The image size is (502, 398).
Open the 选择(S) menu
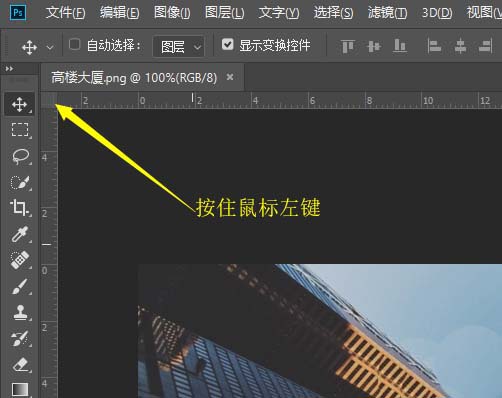(x=333, y=13)
